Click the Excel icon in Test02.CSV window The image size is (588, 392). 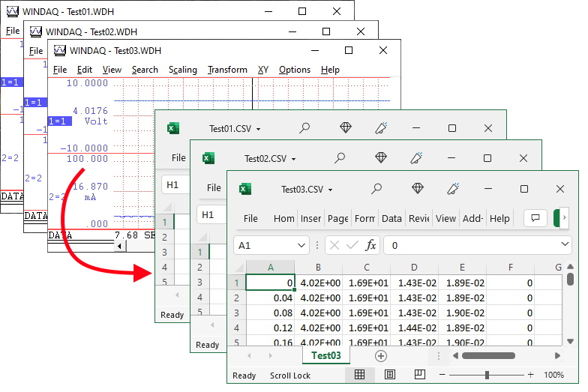208,158
